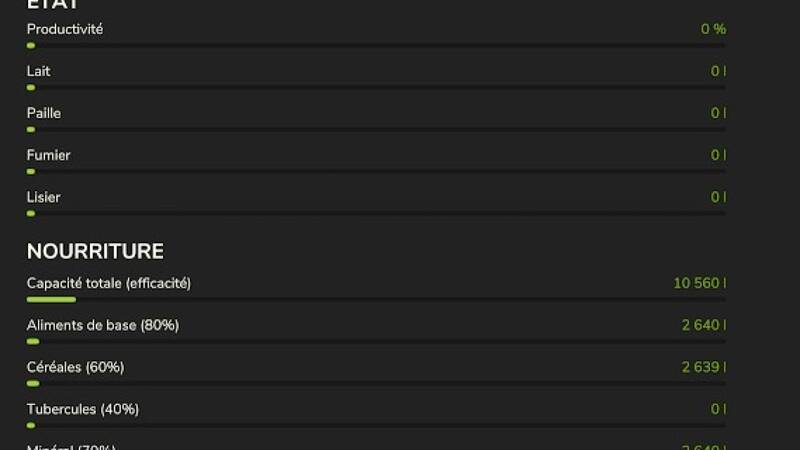Click Aliments de base (80%) label

103,325
